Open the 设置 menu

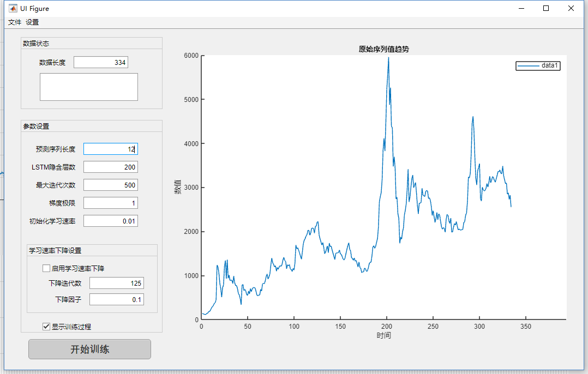click(x=32, y=22)
